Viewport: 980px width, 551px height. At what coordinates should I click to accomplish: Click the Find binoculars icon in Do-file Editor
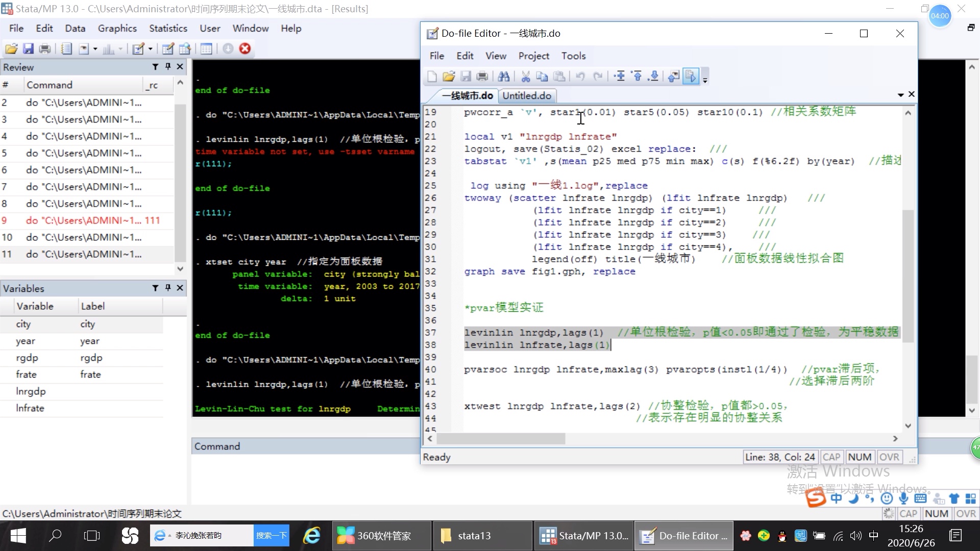coord(504,77)
